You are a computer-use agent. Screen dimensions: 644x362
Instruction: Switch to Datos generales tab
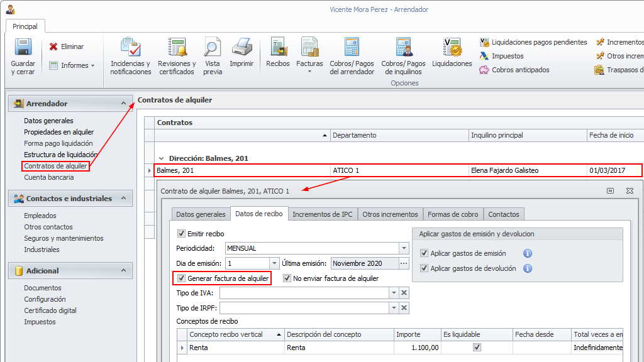click(x=201, y=214)
